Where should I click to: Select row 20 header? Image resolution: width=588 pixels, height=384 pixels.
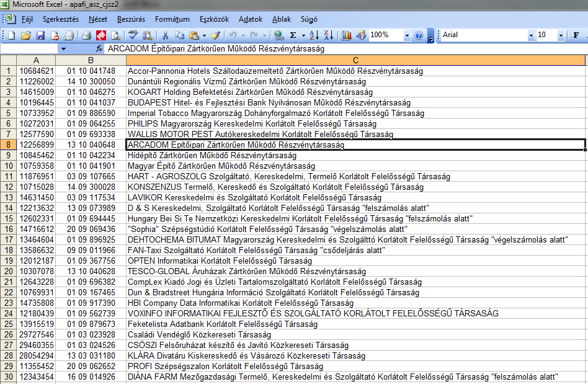point(8,271)
